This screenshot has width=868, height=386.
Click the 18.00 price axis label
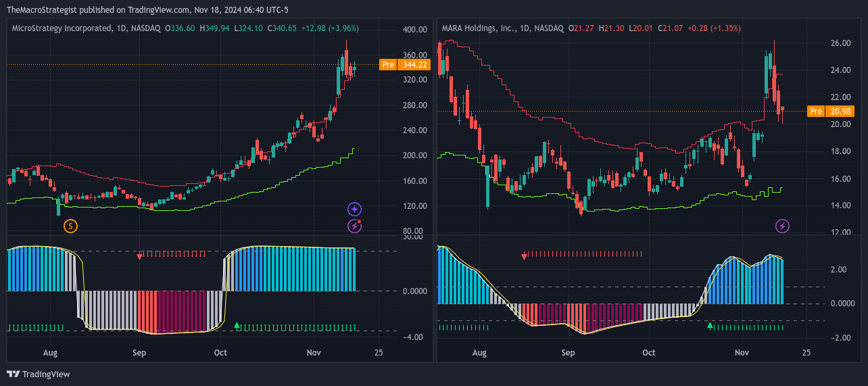point(840,151)
